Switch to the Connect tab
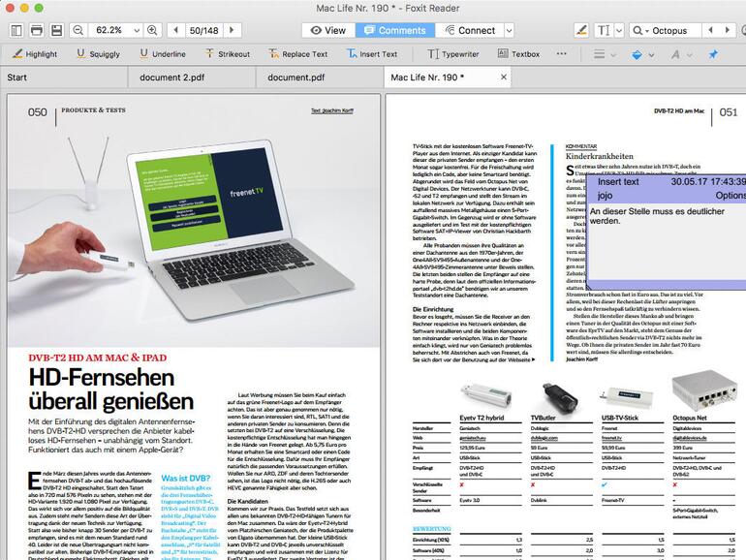Screen dimensions: 746x560 click(470, 30)
